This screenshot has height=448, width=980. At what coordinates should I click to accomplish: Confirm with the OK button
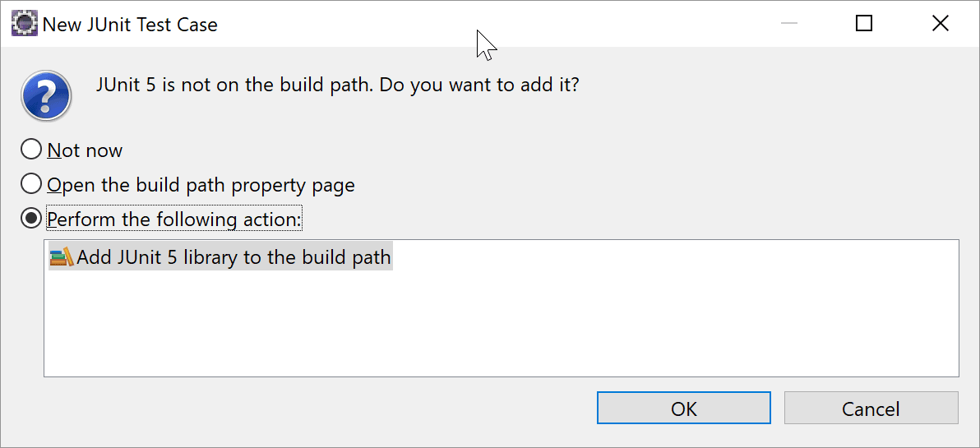[x=684, y=408]
